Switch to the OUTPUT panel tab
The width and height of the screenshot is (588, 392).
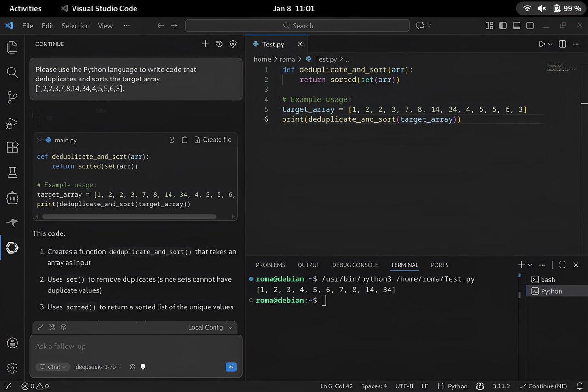coord(308,265)
